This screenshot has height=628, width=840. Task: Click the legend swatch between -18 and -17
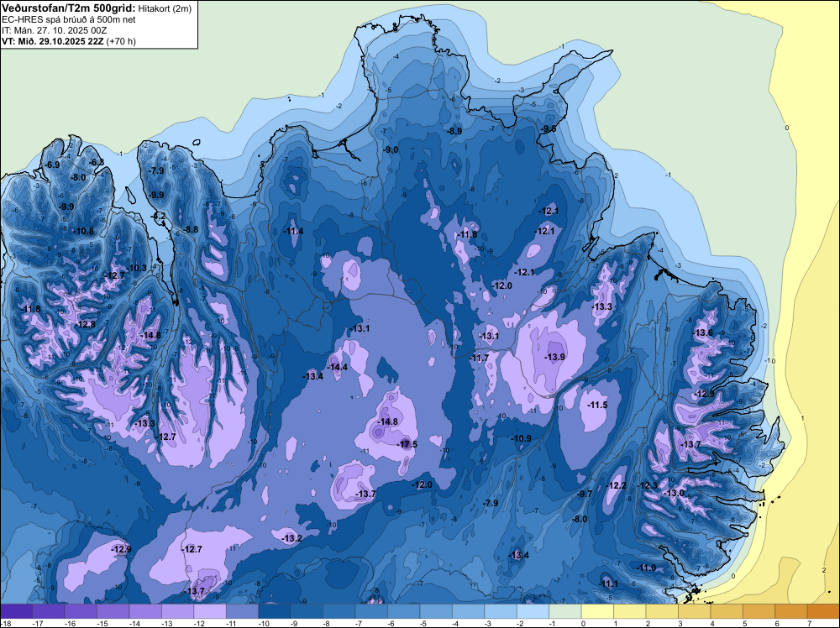[16, 611]
